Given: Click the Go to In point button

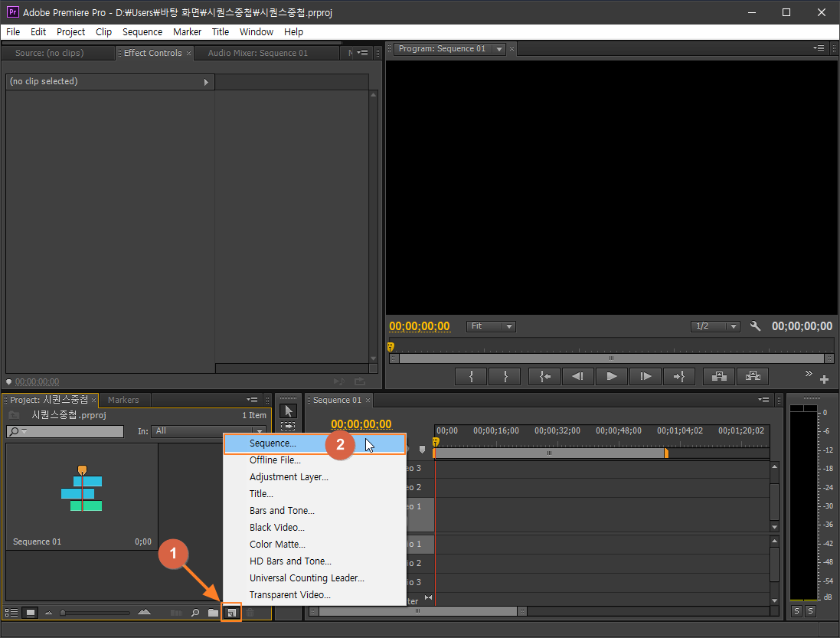Looking at the screenshot, I should point(545,377).
